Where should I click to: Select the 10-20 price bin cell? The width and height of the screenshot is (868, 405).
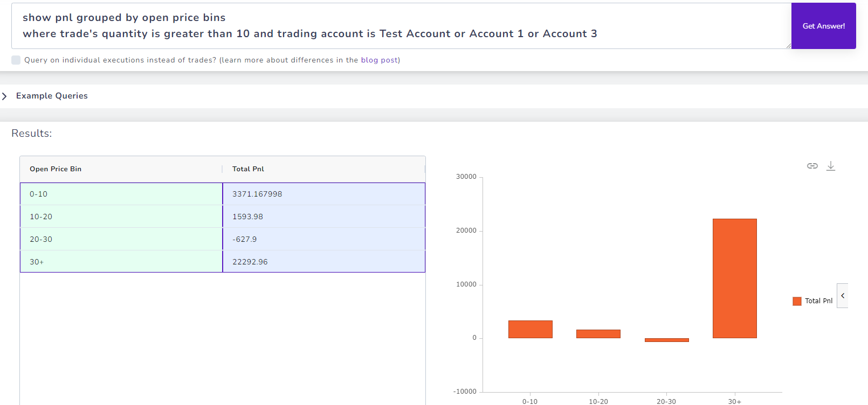(121, 217)
